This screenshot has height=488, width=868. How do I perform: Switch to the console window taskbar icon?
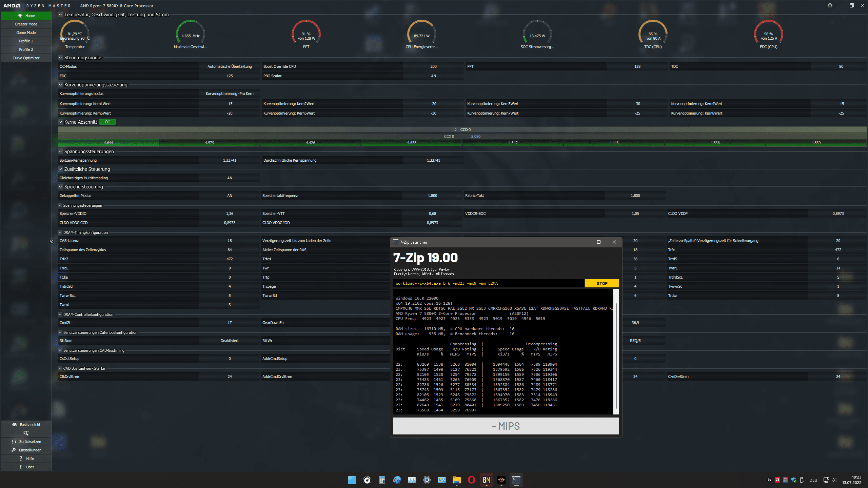(516, 480)
